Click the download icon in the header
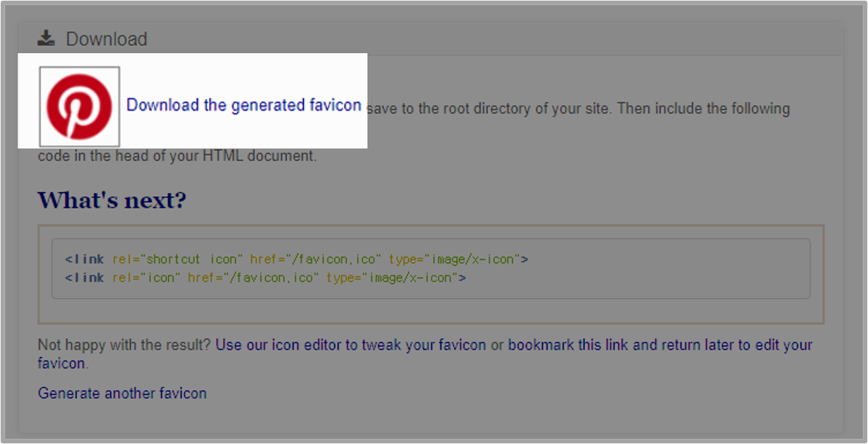868x444 pixels. [x=47, y=38]
